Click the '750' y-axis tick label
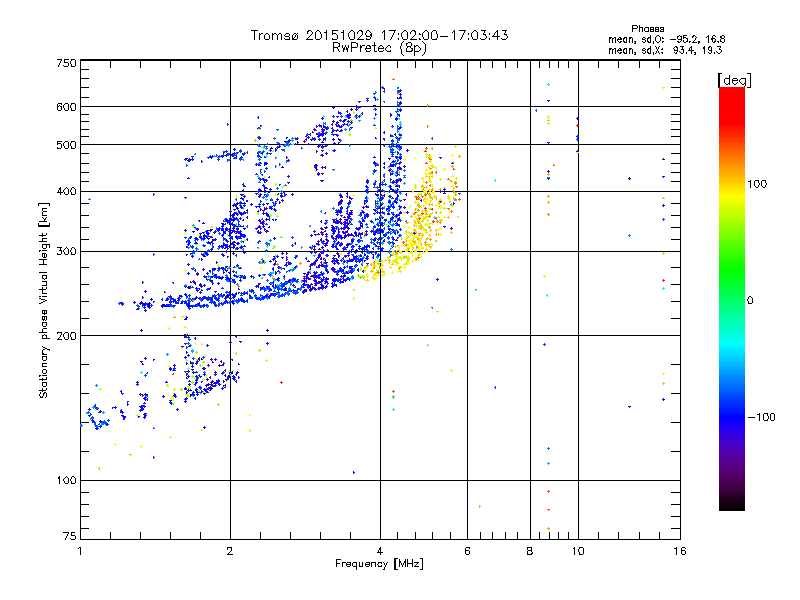Image resolution: width=800 pixels, height=600 pixels. coord(66,63)
